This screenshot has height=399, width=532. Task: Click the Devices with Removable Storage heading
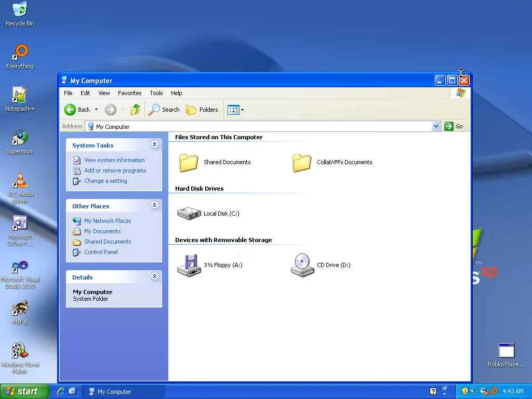[223, 240]
